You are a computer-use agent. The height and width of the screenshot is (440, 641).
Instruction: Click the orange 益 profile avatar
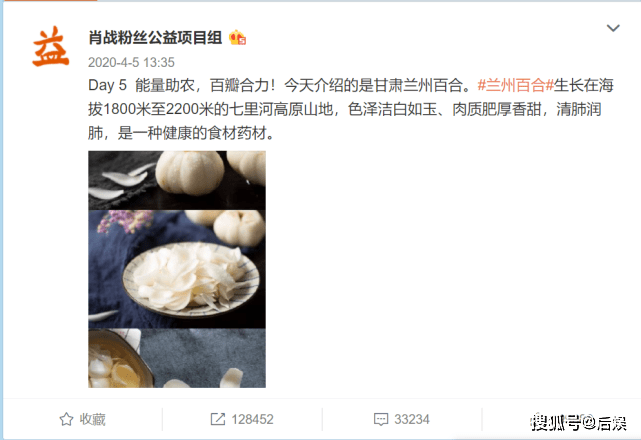pos(50,46)
